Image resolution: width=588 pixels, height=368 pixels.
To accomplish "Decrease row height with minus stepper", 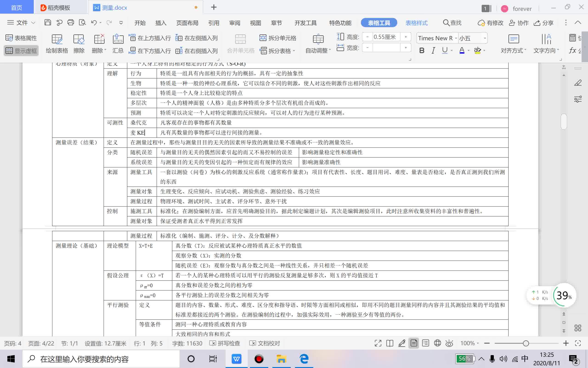I will pos(367,37).
